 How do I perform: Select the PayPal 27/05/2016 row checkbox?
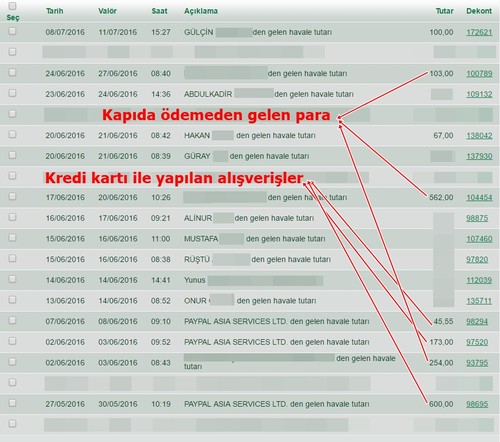coord(12,403)
